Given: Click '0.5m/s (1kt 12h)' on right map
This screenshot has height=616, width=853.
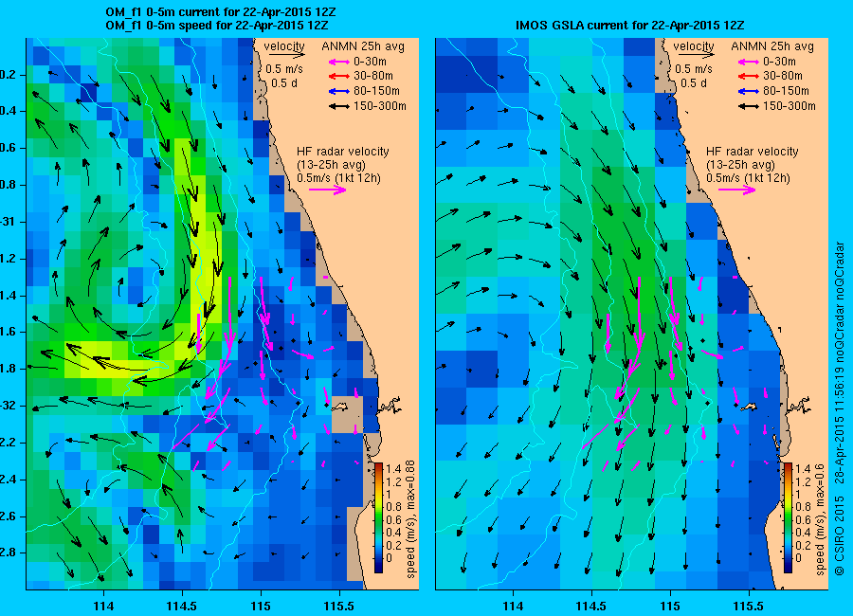Looking at the screenshot, I should tap(748, 178).
